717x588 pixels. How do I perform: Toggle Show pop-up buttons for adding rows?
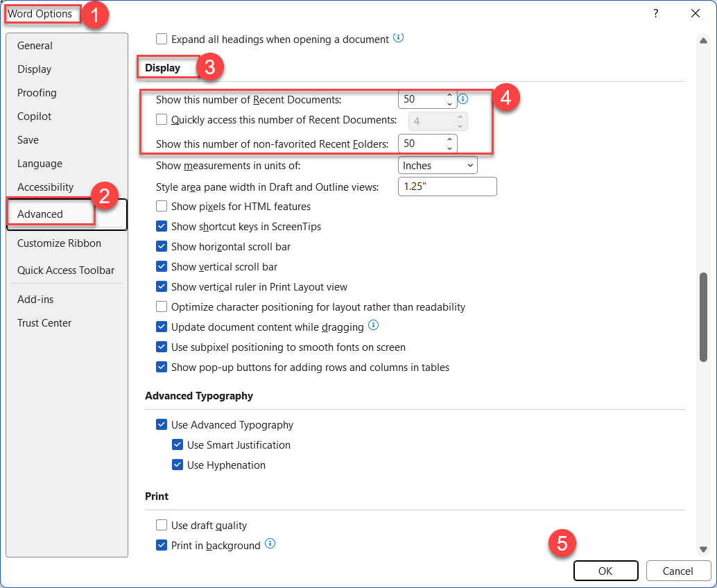pos(162,367)
